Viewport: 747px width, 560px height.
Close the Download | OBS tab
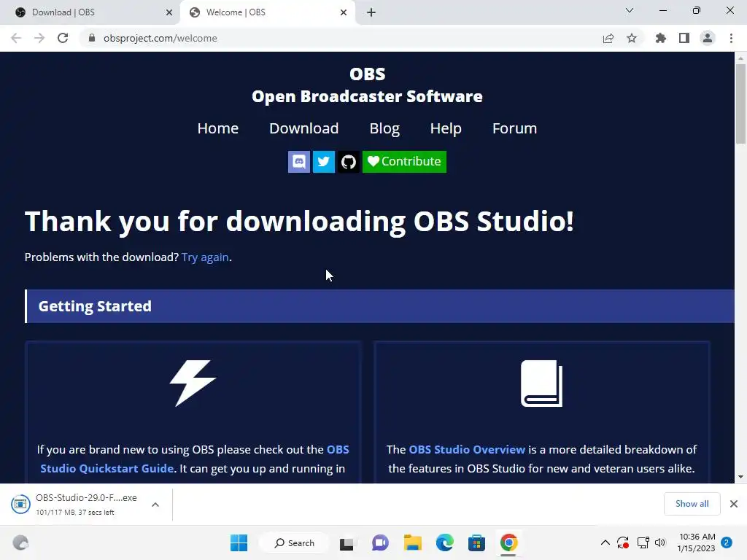click(x=169, y=12)
